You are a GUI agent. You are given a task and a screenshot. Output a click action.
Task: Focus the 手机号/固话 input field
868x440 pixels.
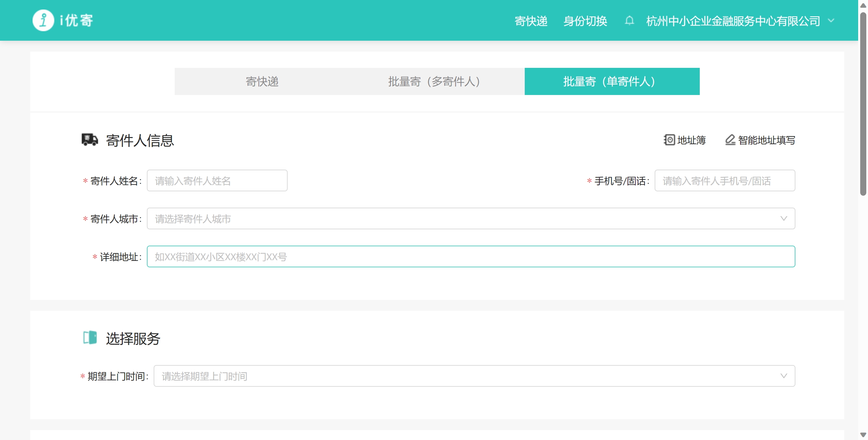click(725, 180)
